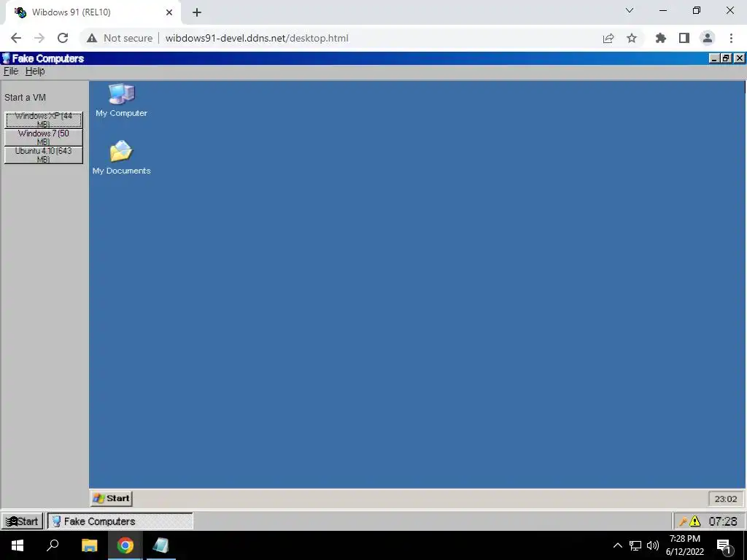Click the Not secure warning indicator
Viewport: 747px width, 560px height.
120,38
